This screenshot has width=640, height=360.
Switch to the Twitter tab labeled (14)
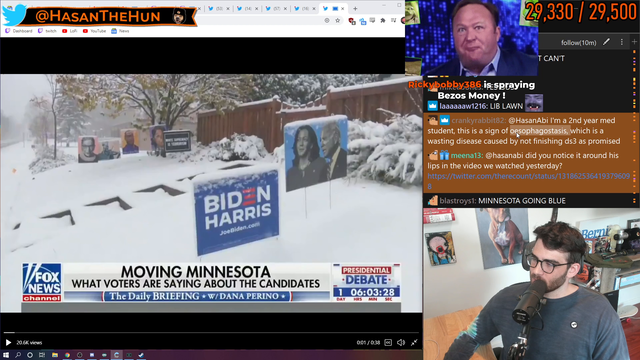click(x=247, y=9)
